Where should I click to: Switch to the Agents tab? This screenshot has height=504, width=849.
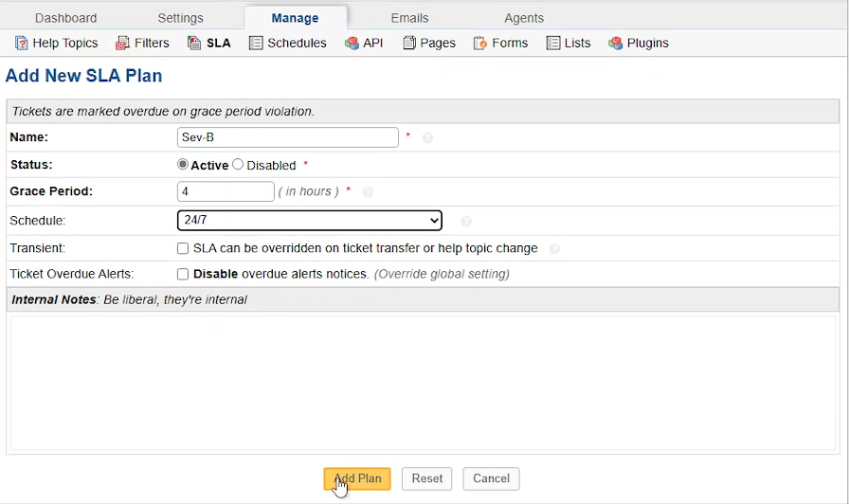[x=524, y=18]
